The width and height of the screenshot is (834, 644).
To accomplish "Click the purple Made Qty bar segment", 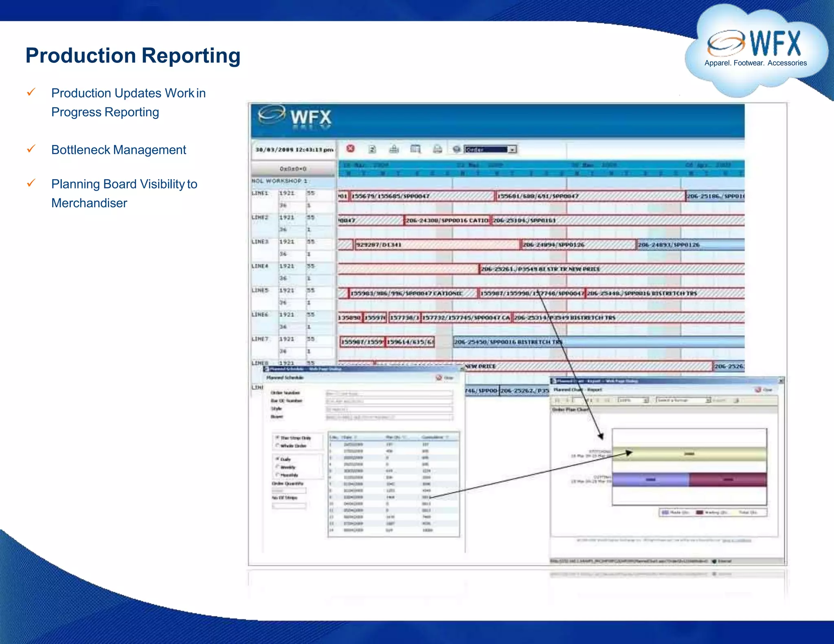I will (x=650, y=480).
